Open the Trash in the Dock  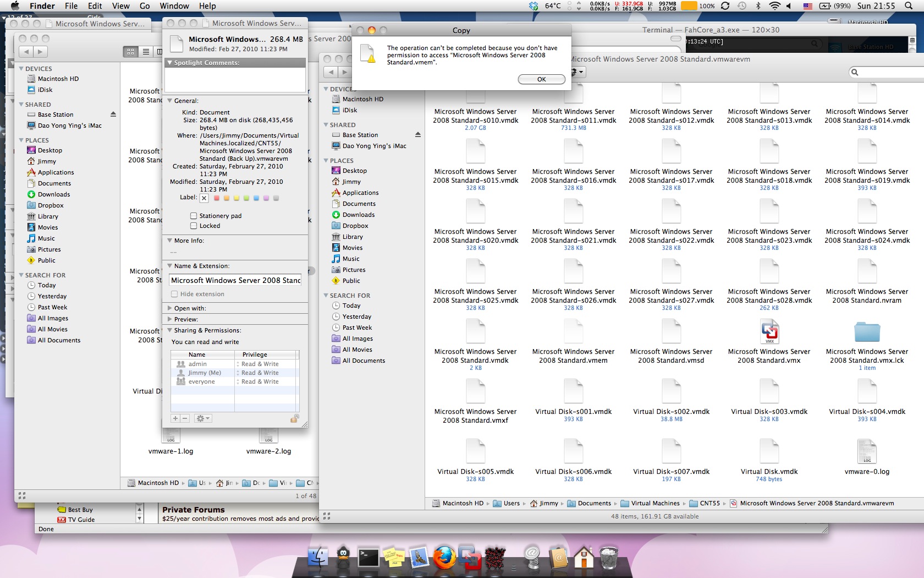click(609, 558)
